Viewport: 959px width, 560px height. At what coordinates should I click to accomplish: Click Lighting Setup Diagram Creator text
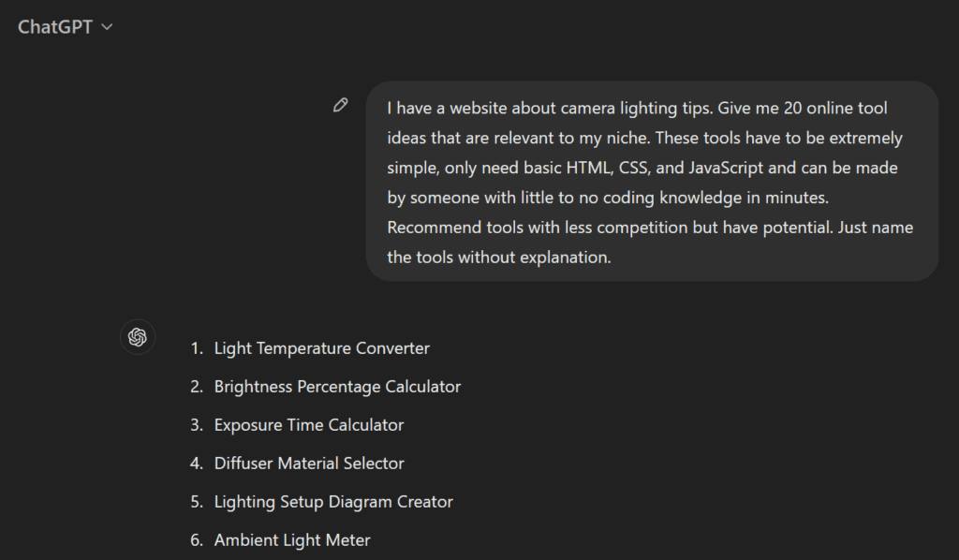pos(333,502)
